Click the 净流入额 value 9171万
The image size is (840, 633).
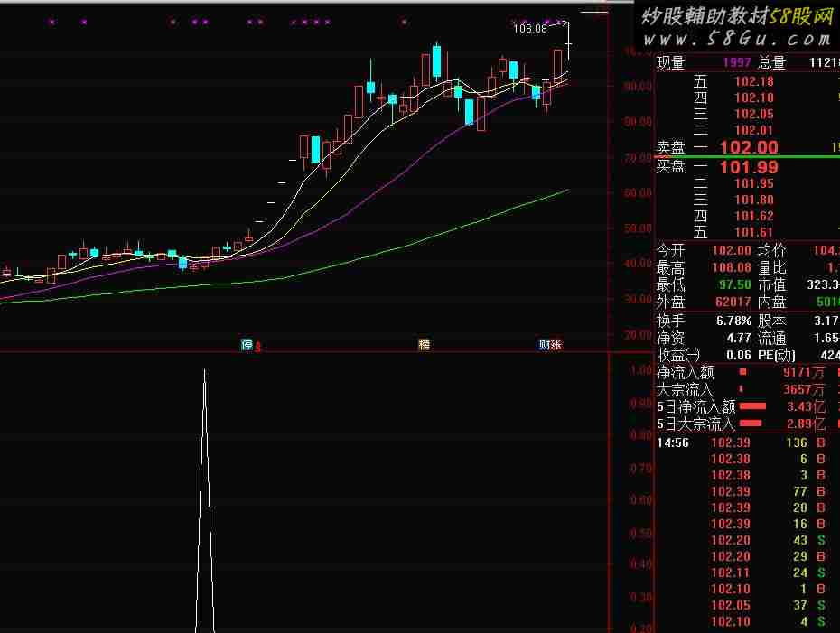click(804, 372)
